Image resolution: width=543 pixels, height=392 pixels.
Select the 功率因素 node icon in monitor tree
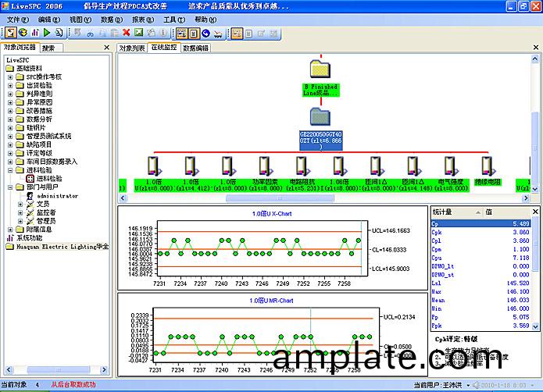264,166
